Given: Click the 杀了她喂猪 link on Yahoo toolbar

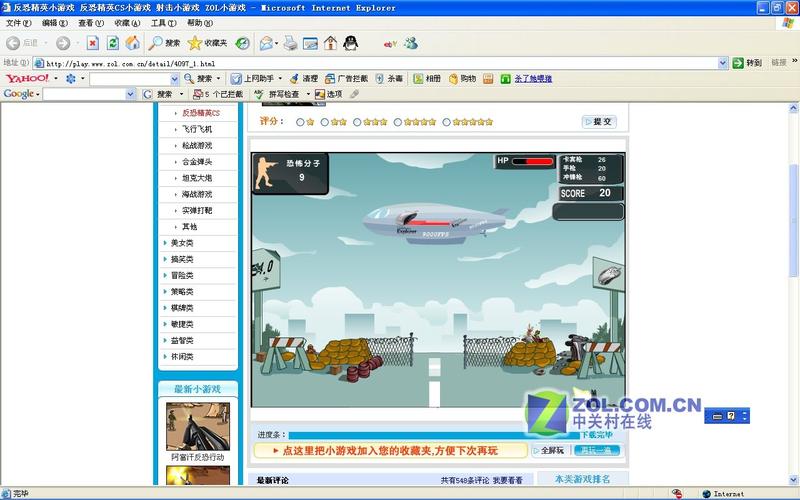Looking at the screenshot, I should pos(533,79).
